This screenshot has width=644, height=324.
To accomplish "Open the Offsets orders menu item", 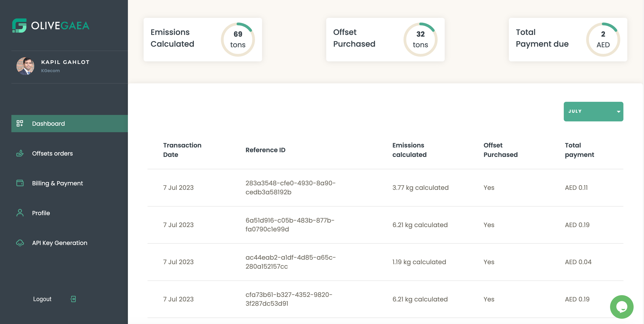I will [x=52, y=153].
